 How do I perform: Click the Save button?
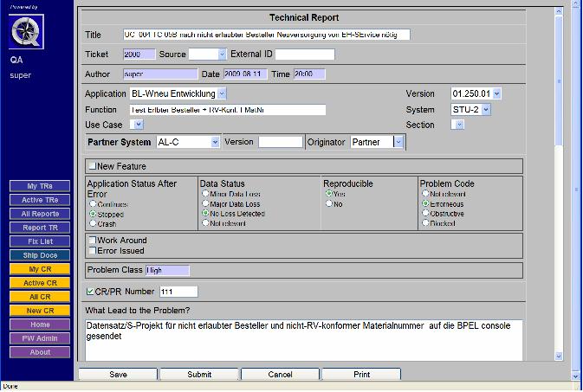point(118,375)
